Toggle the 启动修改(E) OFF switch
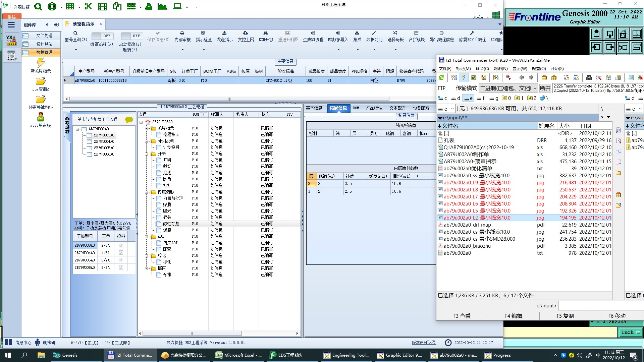The width and height of the screenshot is (644, 362). (x=131, y=36)
